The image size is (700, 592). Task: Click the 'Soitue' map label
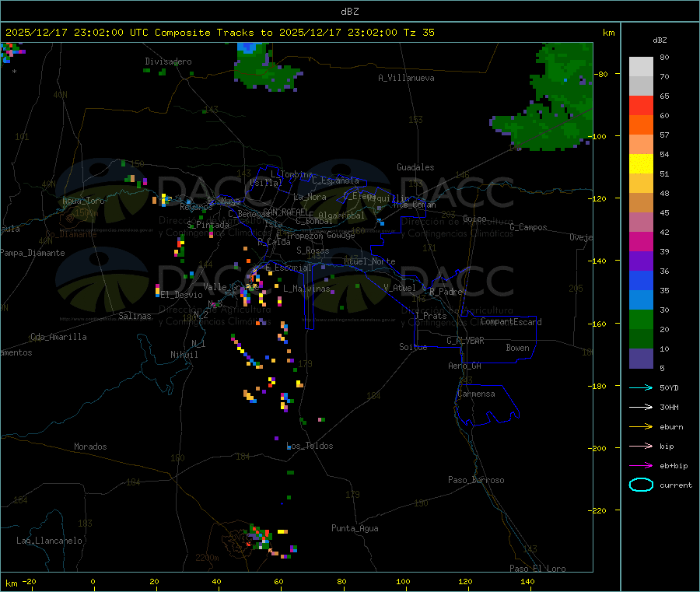click(x=413, y=347)
